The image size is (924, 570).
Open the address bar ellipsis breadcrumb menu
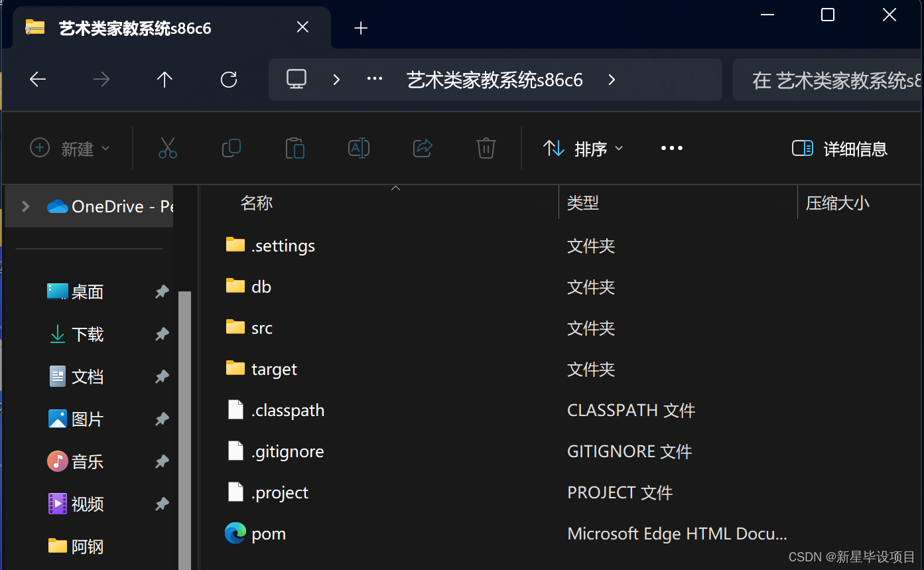click(375, 80)
